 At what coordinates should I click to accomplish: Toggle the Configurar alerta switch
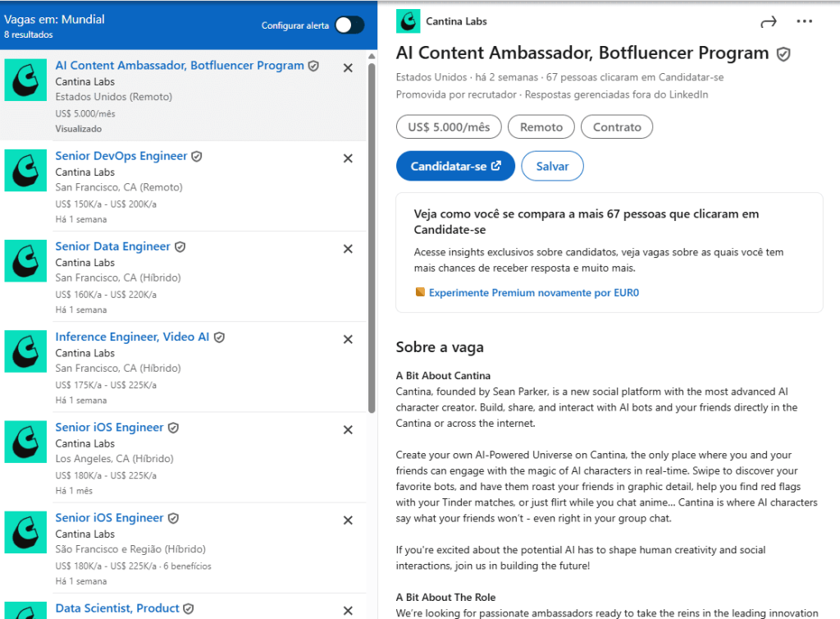pos(349,25)
